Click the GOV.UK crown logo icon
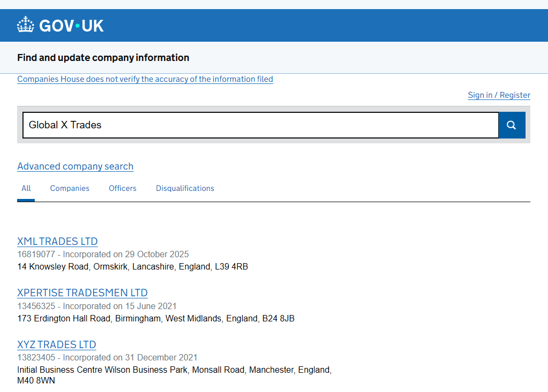The image size is (548, 392). (x=25, y=25)
